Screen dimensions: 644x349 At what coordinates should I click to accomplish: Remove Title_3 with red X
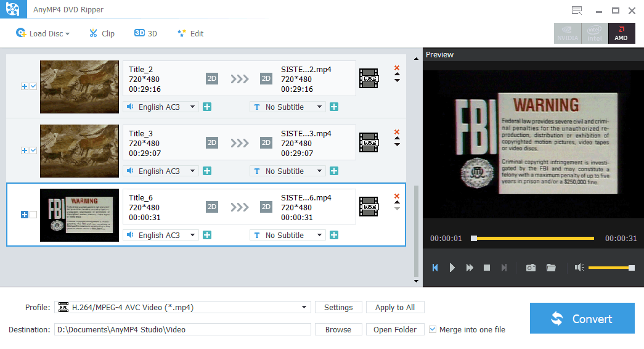pos(397,132)
